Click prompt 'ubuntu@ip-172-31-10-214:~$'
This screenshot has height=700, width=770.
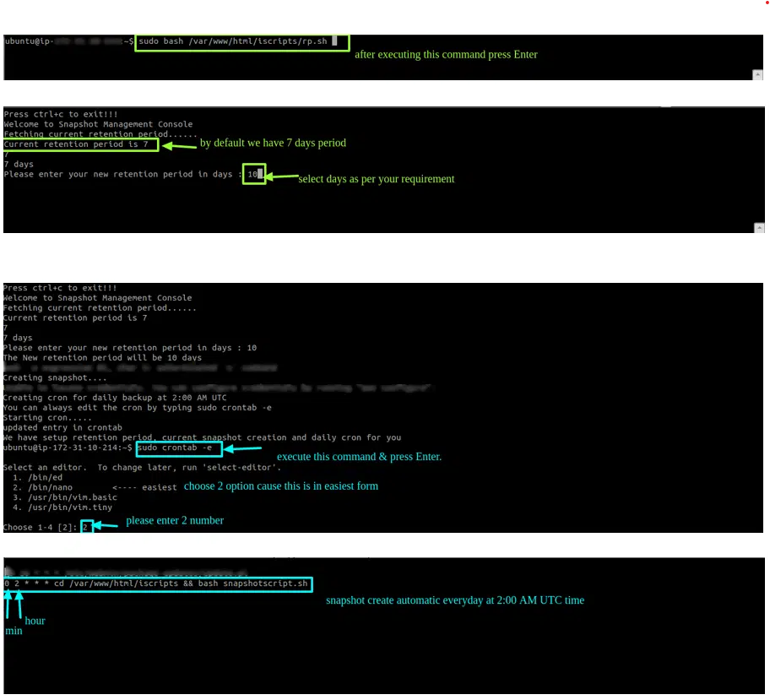(x=68, y=448)
